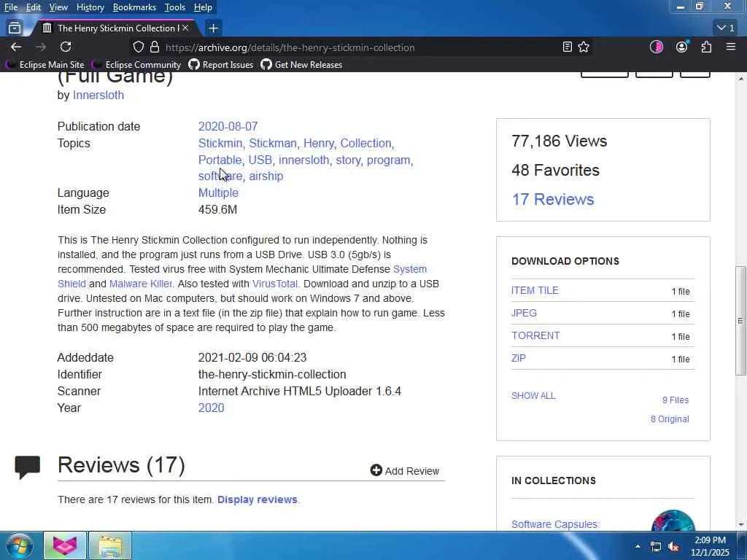The image size is (747, 560).
Task: Click the Collection topic link
Action: [x=365, y=144]
